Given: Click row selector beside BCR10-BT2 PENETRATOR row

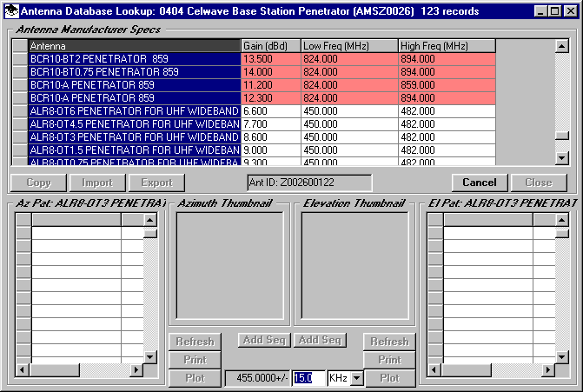Looking at the screenshot, I should [20, 59].
